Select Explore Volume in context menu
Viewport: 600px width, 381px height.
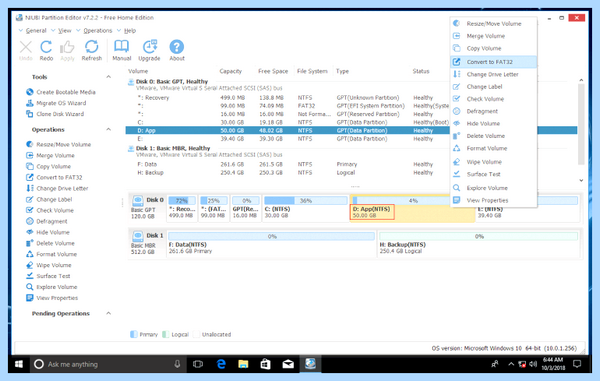[494, 188]
